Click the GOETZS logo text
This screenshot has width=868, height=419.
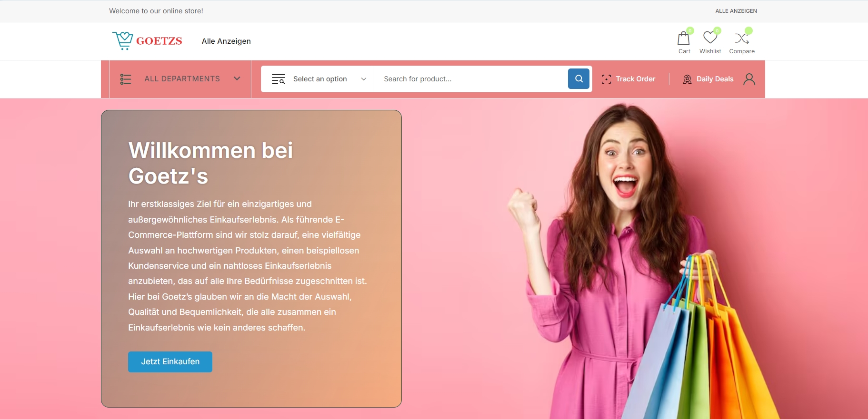point(159,41)
